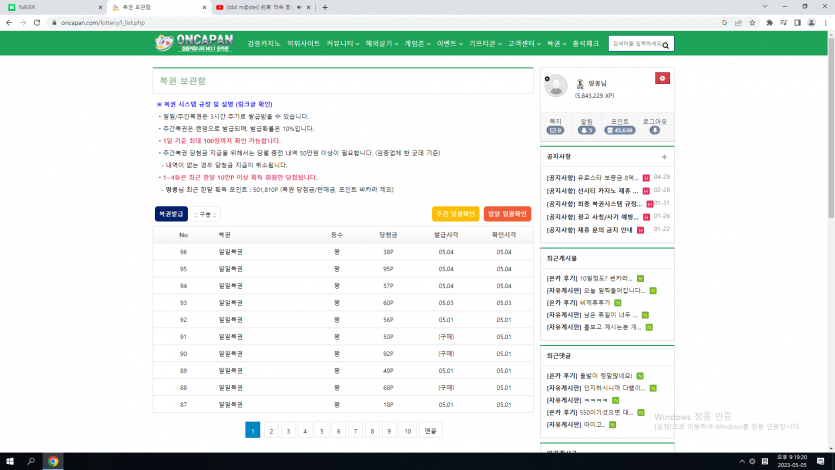Click the search magnifier icon

coord(666,45)
